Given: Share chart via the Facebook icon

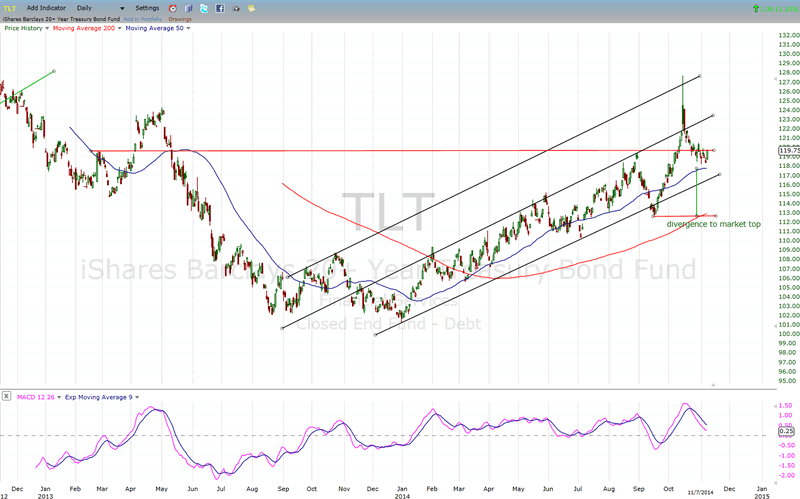Looking at the screenshot, I should tap(220, 9).
